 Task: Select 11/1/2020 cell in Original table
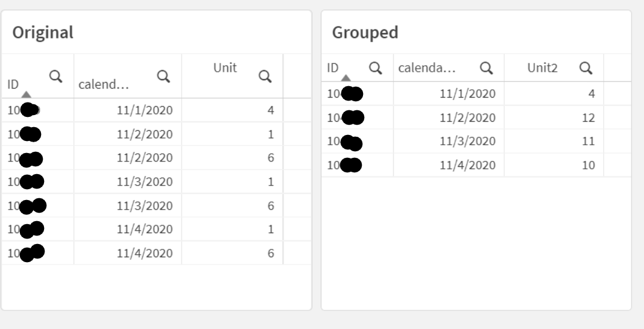145,110
